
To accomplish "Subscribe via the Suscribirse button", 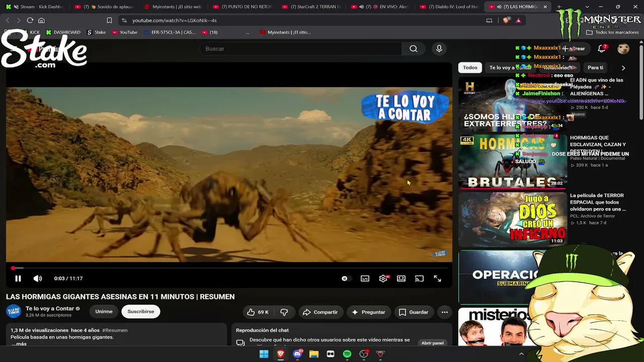I will click(141, 312).
